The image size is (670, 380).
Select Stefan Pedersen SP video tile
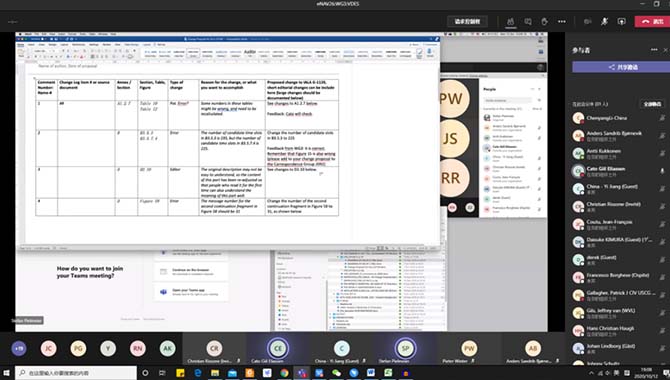click(x=405, y=349)
